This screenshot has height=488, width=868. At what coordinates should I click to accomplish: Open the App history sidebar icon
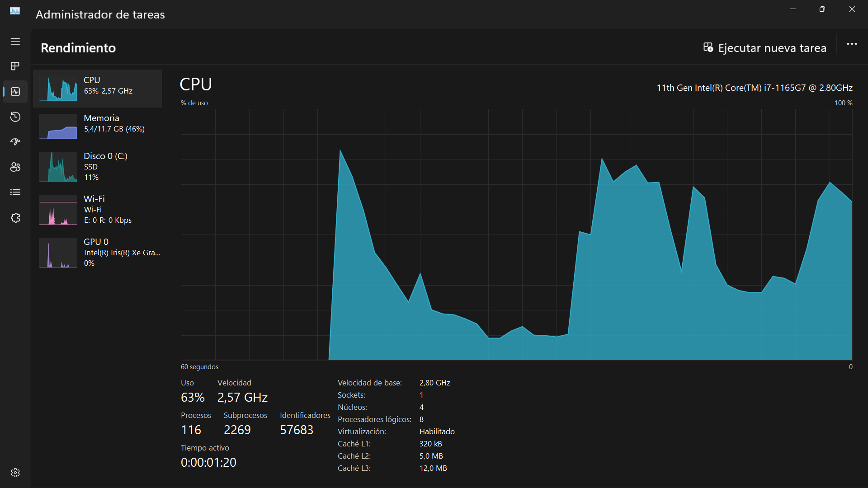[15, 117]
